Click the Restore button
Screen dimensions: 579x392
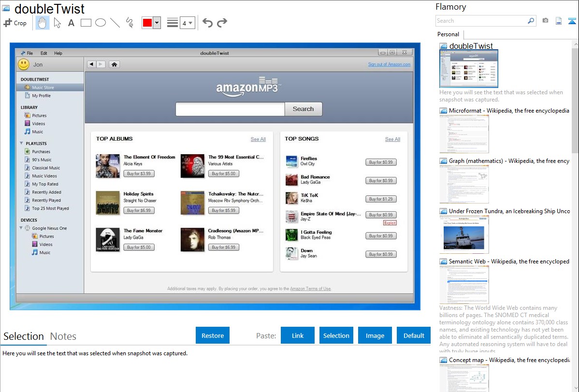(x=213, y=335)
